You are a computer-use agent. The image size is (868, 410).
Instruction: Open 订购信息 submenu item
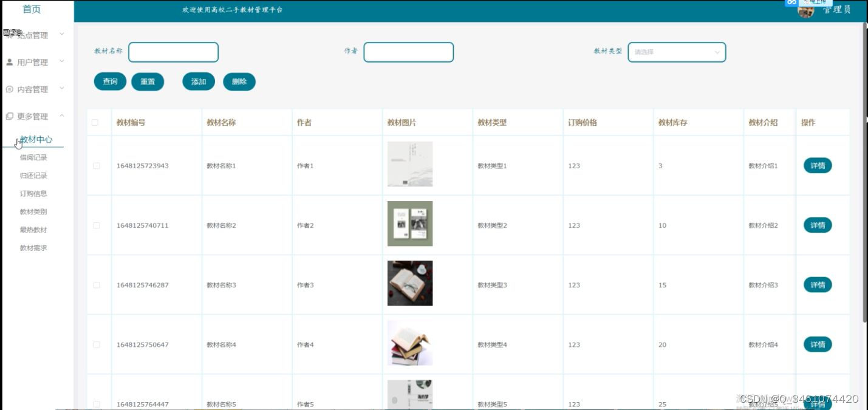pyautogui.click(x=33, y=194)
